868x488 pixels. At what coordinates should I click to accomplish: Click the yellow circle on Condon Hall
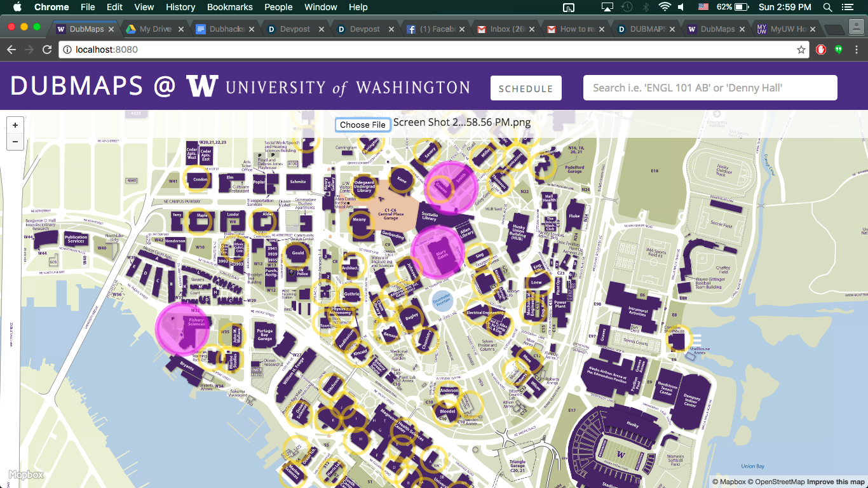coord(197,179)
